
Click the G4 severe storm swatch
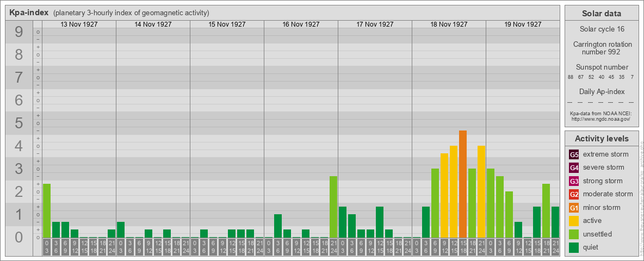(574, 168)
